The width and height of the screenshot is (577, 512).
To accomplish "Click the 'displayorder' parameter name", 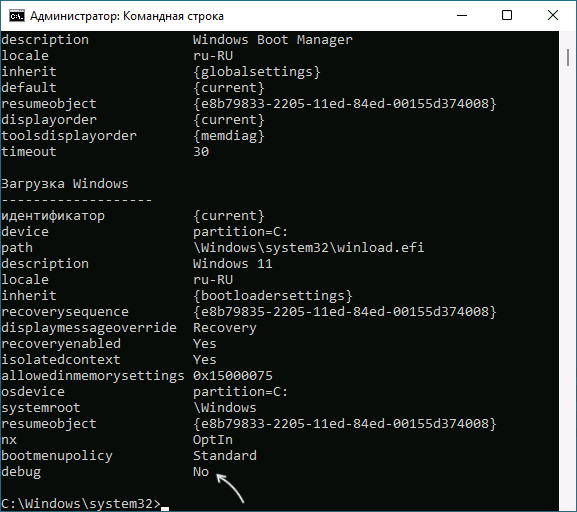I will tap(49, 120).
